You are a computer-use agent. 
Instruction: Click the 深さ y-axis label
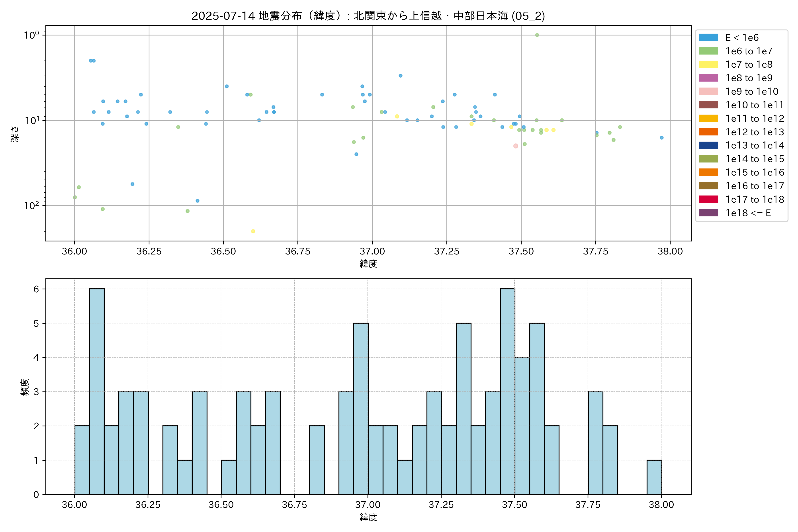pyautogui.click(x=15, y=134)
